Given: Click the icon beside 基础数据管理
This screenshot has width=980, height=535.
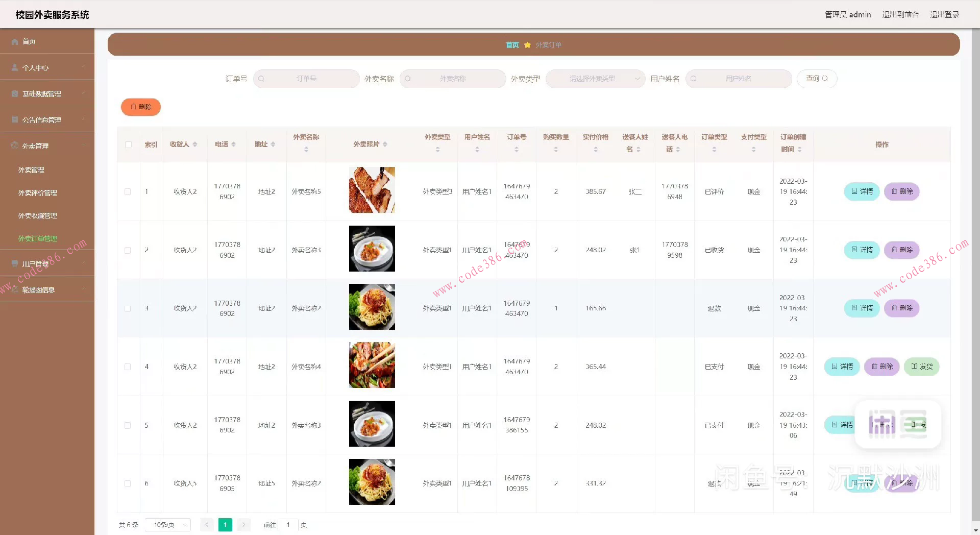Looking at the screenshot, I should click(x=15, y=93).
